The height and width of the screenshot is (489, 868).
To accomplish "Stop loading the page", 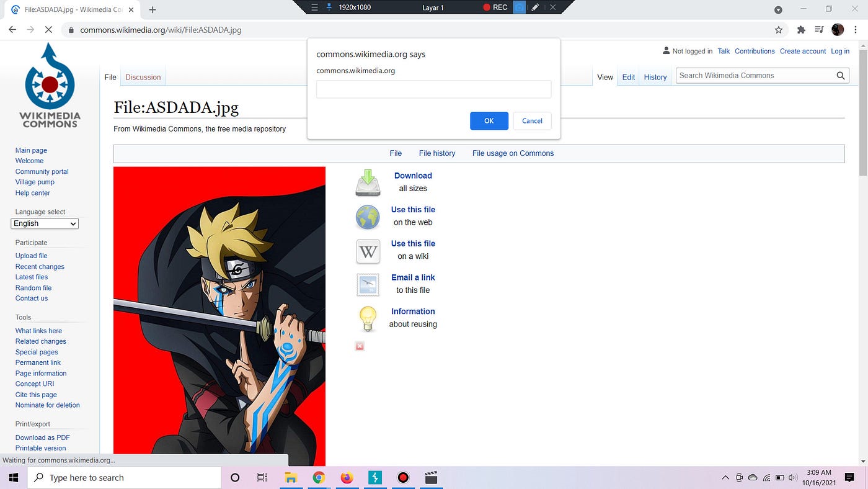I will click(50, 30).
